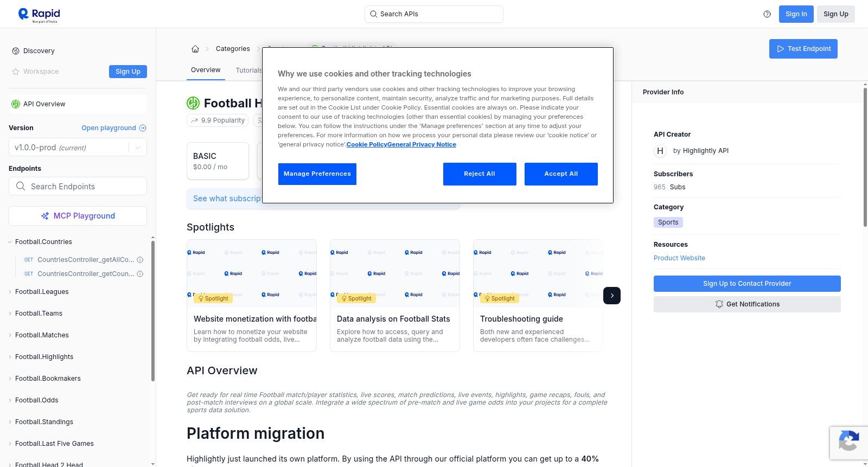Select the BASIC $0.00 plan card
868x467 pixels.
(x=218, y=161)
